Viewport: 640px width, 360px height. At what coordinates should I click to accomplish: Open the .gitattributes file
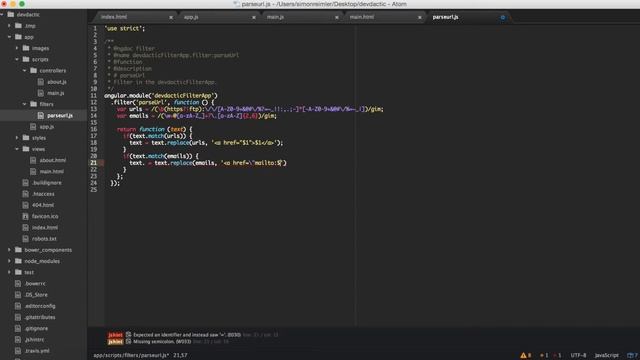40,317
